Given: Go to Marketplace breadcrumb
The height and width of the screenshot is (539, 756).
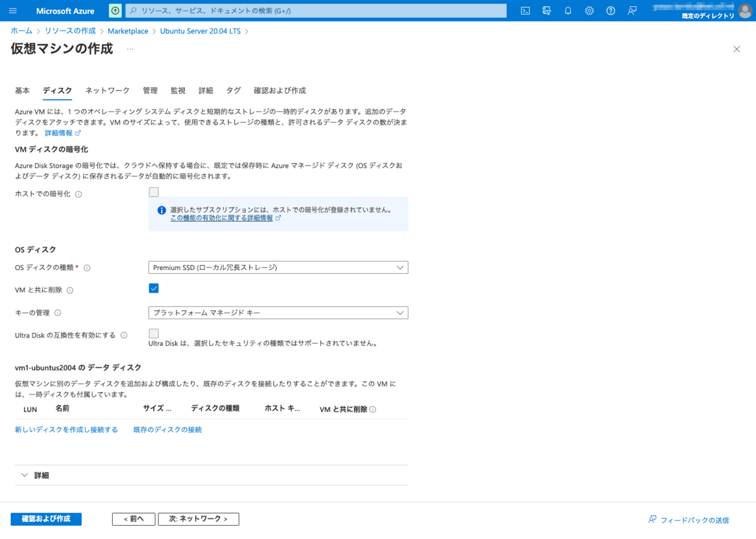Looking at the screenshot, I should point(128,31).
